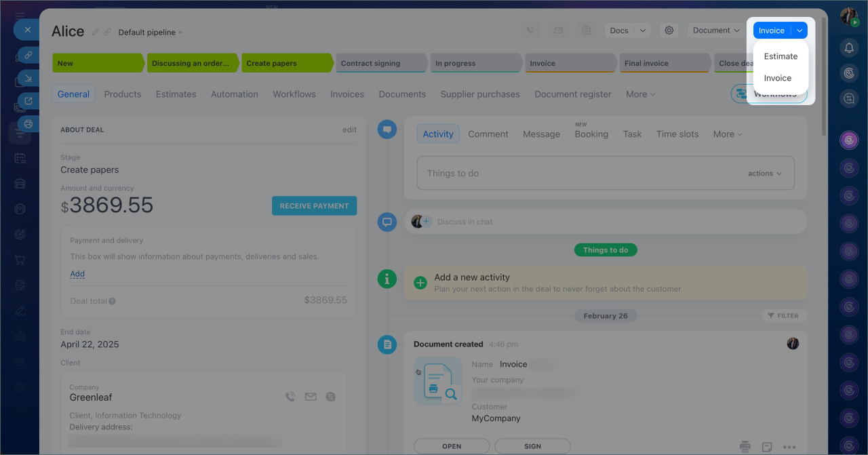Image resolution: width=868 pixels, height=455 pixels.
Task: Edit deal title with pencil icon
Action: [96, 32]
